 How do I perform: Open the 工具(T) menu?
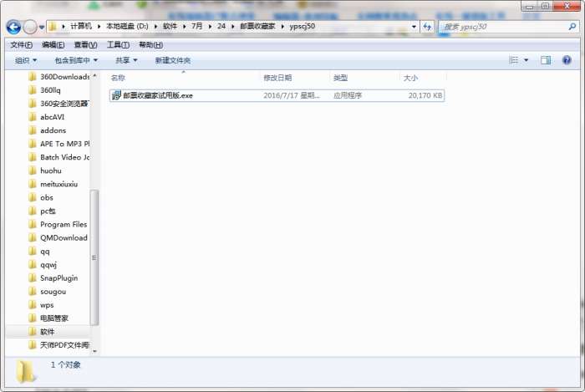pyautogui.click(x=119, y=45)
